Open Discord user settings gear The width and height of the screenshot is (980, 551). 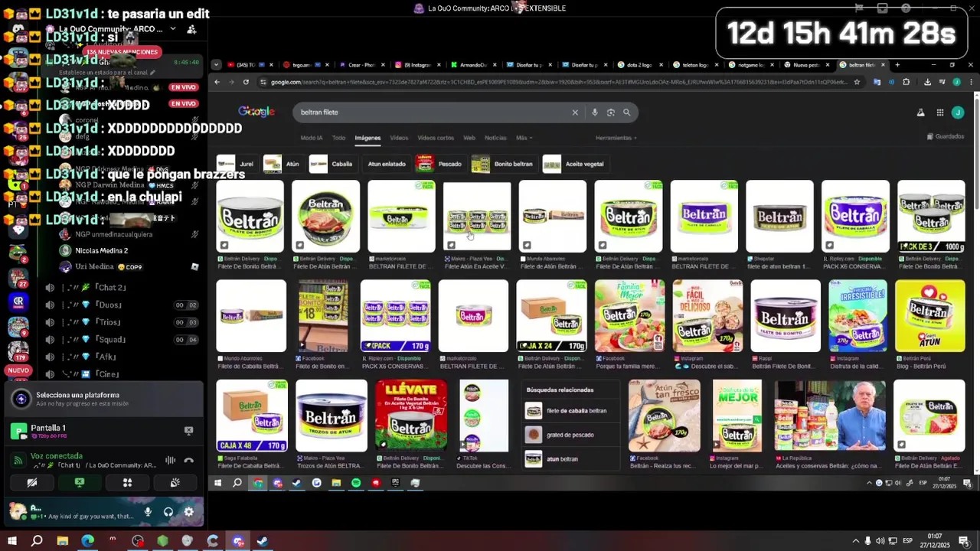click(189, 512)
